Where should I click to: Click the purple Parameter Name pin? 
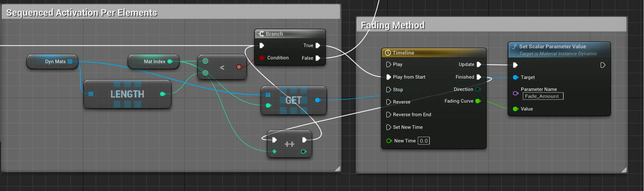pos(516,93)
